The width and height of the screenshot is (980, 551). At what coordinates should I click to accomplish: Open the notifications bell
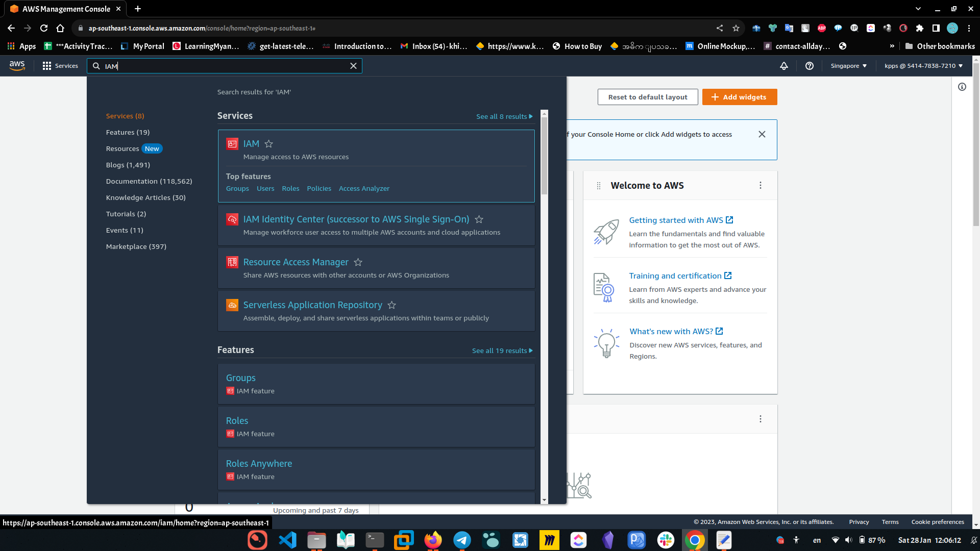784,66
